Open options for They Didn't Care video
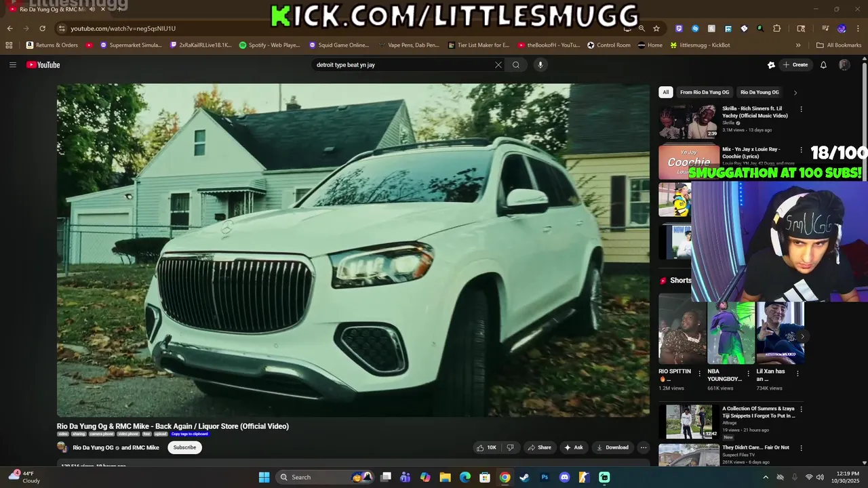Screen dimensions: 868x488 click(x=801, y=449)
